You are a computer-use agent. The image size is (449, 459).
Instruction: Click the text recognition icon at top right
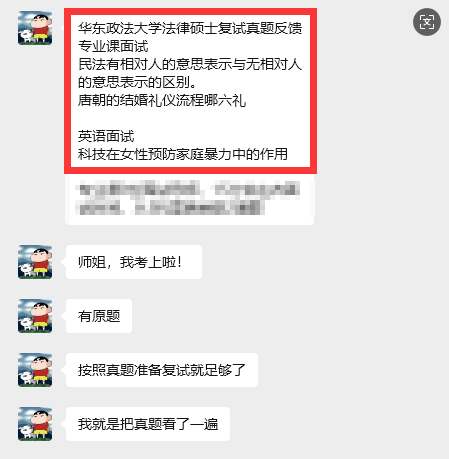[427, 22]
